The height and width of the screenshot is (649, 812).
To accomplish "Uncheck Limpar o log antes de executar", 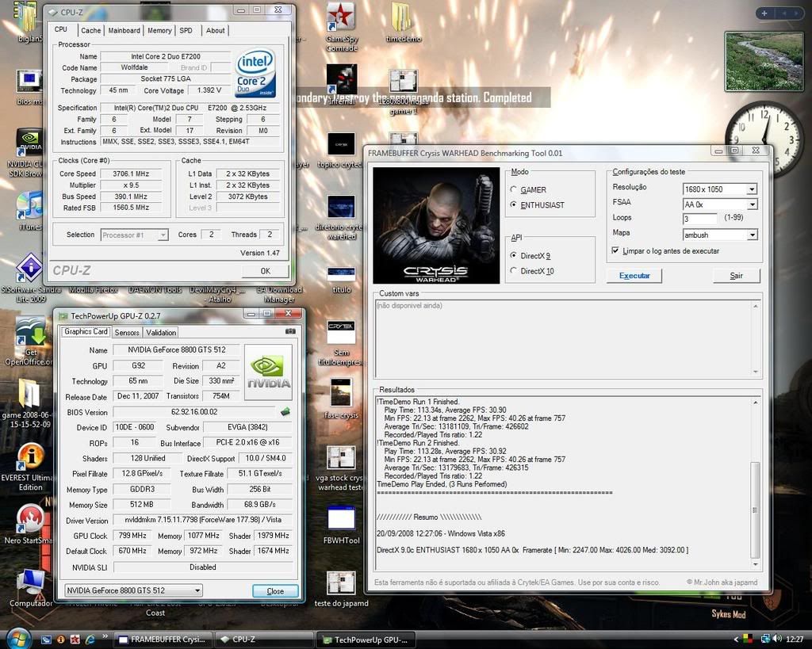I will pyautogui.click(x=616, y=250).
